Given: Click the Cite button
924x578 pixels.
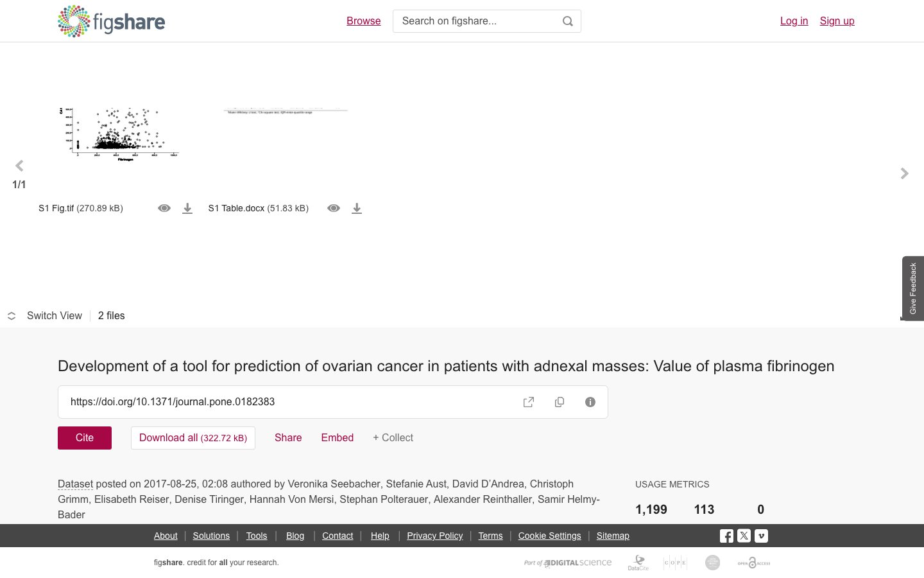Looking at the screenshot, I should (x=85, y=438).
